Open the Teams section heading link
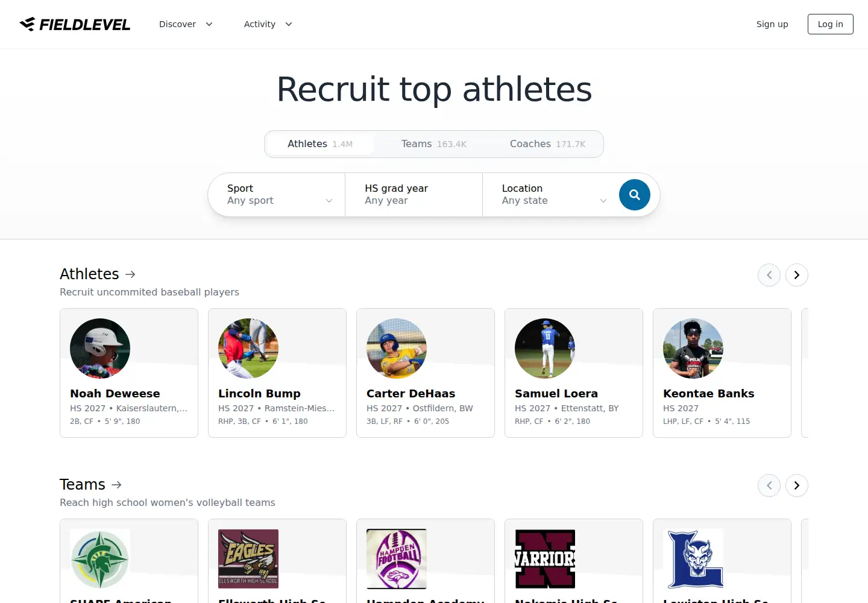The height and width of the screenshot is (603, 868). (x=91, y=485)
